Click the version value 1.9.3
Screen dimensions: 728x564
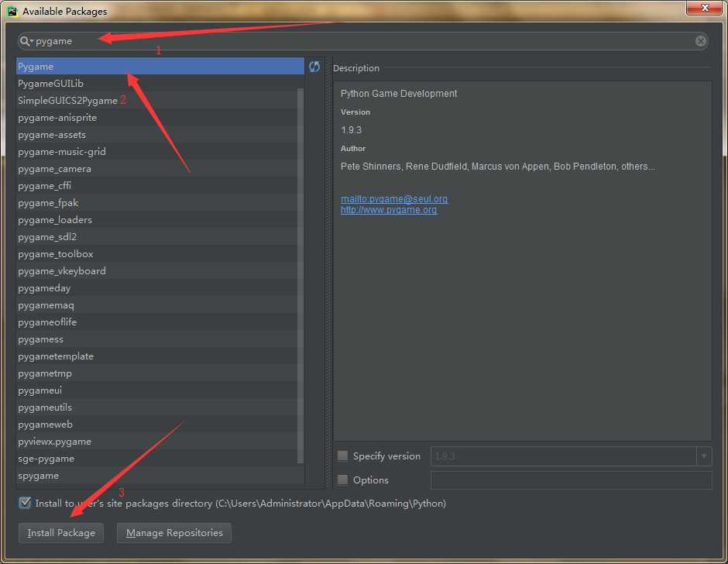tap(351, 130)
